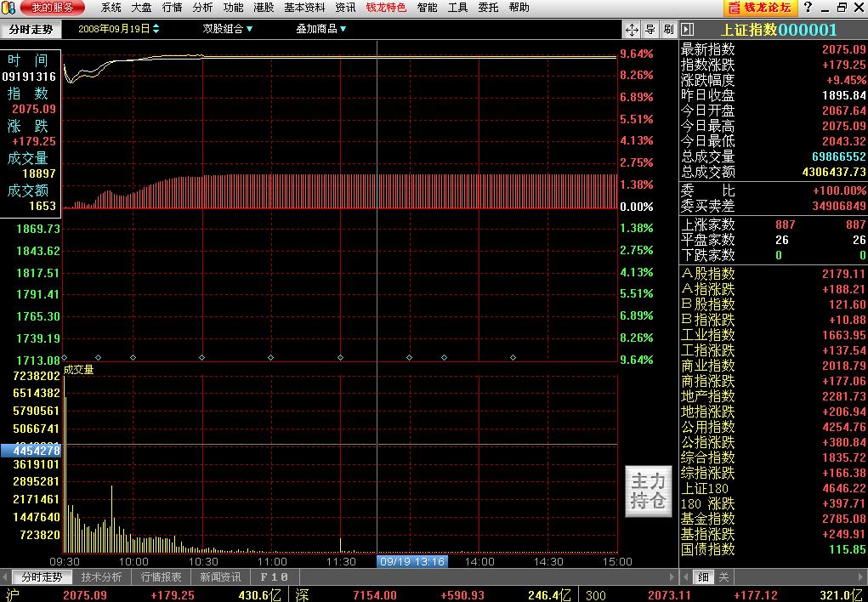Click the 国债指数 row
Image resolution: width=868 pixels, height=602 pixels.
[774, 549]
